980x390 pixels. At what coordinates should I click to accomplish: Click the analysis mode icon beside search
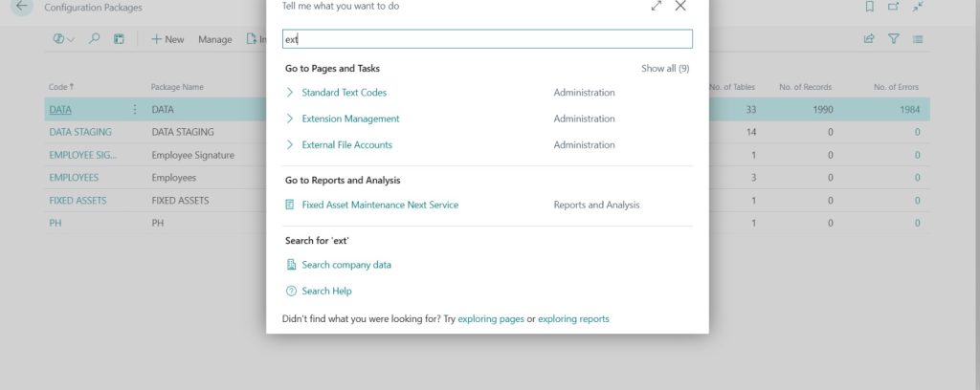pyautogui.click(x=119, y=39)
